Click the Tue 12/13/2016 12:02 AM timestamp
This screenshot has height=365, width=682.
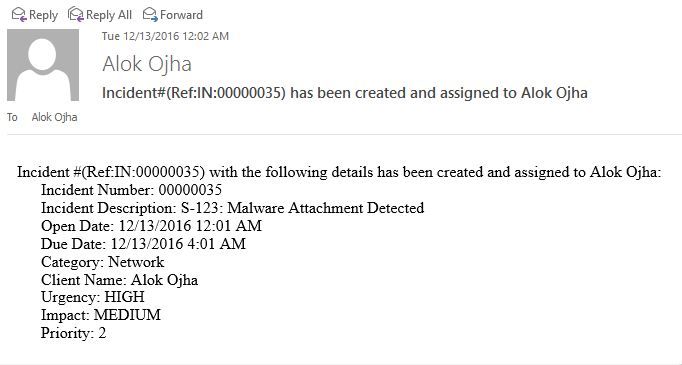pyautogui.click(x=165, y=36)
